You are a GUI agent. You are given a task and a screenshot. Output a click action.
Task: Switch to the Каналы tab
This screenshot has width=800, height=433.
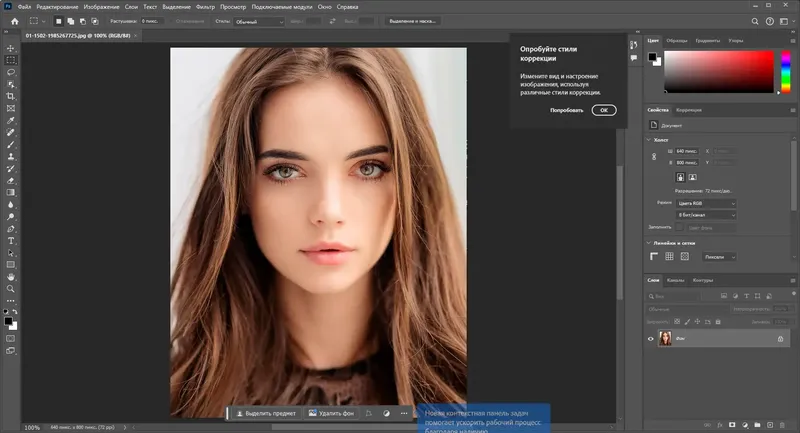(676, 280)
